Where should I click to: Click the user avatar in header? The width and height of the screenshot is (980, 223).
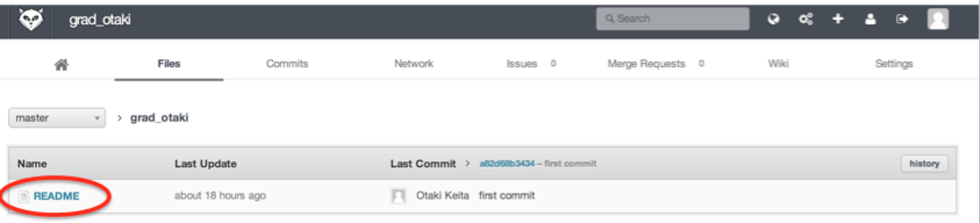click(x=938, y=19)
